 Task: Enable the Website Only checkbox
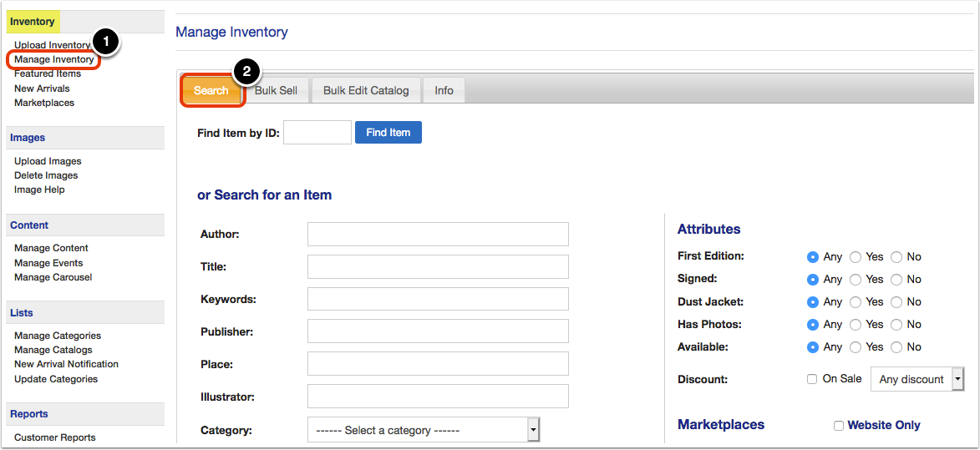tap(839, 426)
